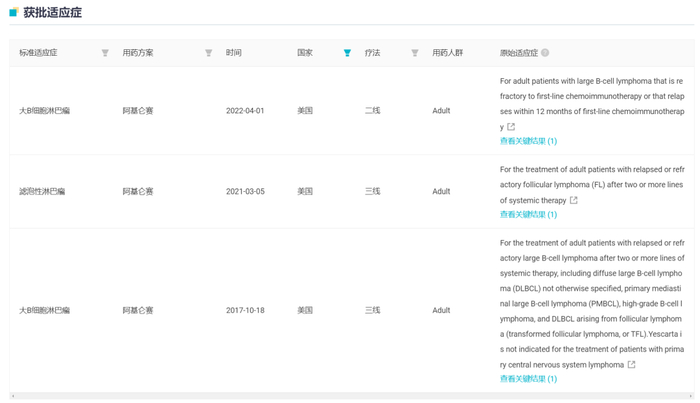The width and height of the screenshot is (700, 403).
Task: View 查看关键结果 (1) for 滤泡性淋巴瘤 row
Action: coord(528,214)
